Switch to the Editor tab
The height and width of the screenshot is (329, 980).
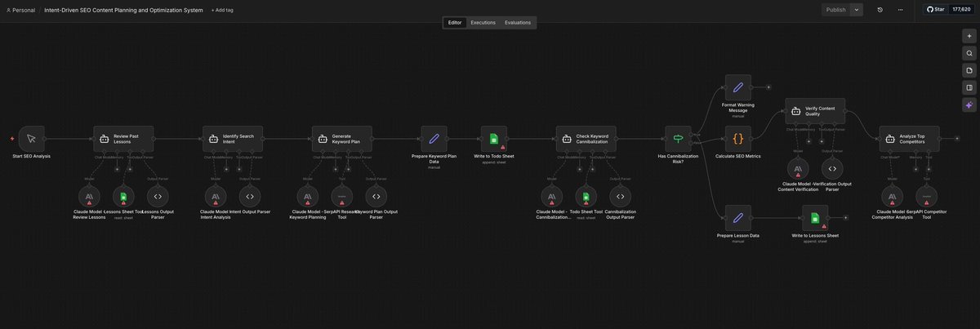(x=455, y=23)
